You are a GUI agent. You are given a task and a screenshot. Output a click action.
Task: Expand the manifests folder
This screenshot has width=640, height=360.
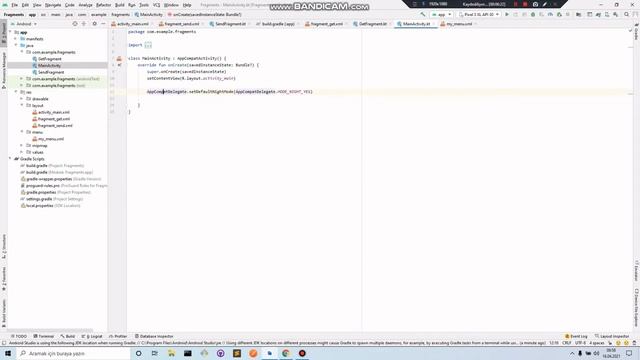(16, 39)
